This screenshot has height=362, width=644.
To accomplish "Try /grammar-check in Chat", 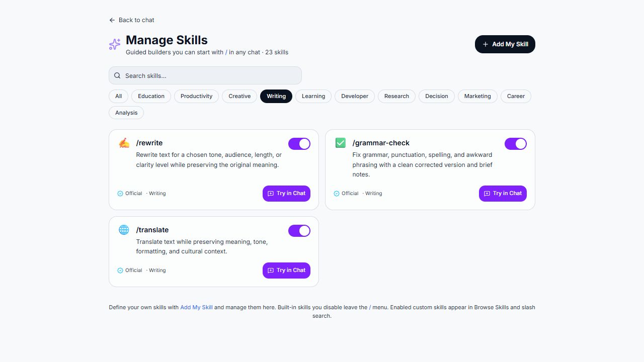I will pyautogui.click(x=503, y=194).
